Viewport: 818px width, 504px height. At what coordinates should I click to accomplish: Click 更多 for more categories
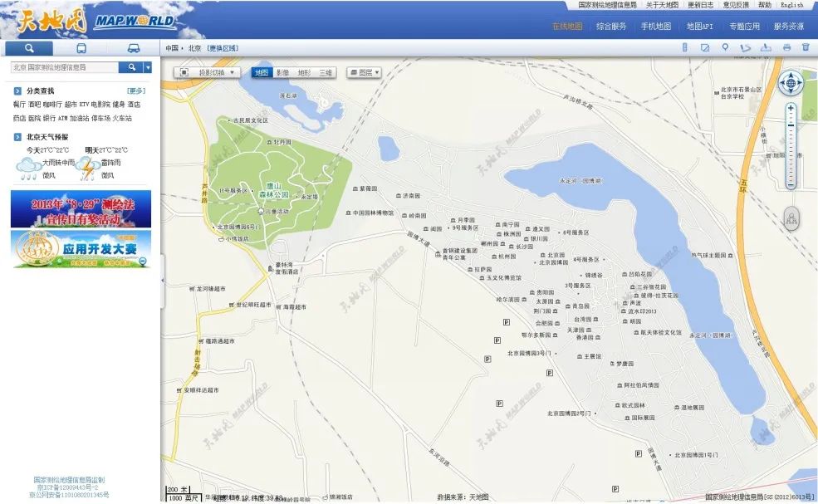[136, 91]
